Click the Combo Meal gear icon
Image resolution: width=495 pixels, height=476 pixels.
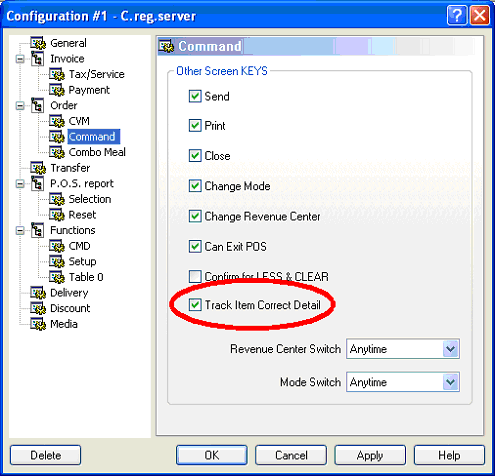pos(57,152)
